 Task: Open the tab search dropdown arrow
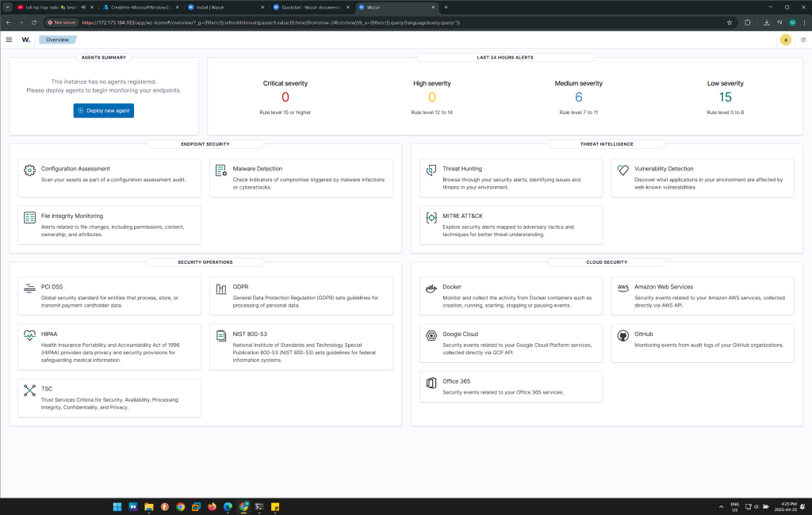7,7
